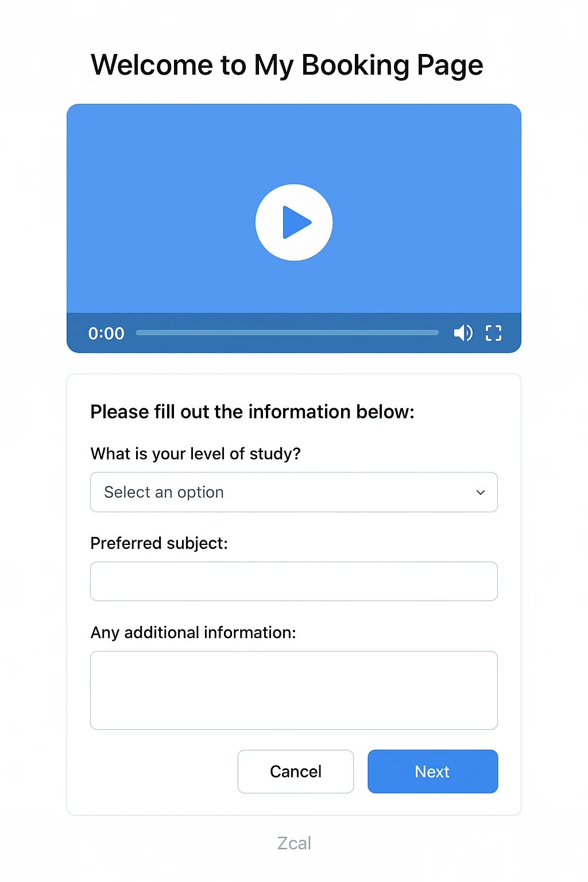The width and height of the screenshot is (588, 882).
Task: Focus the additional information text area
Action: (x=294, y=690)
